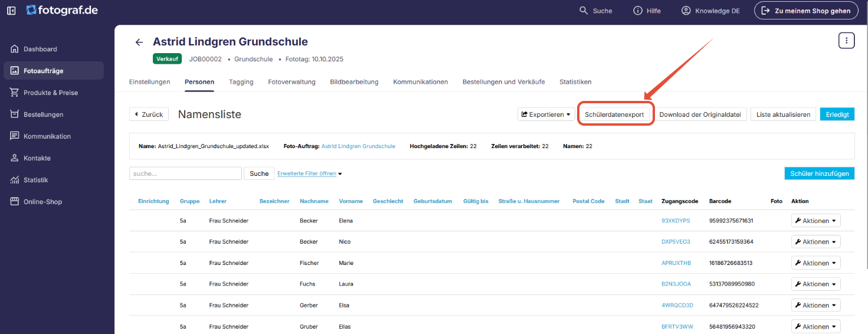Sort by the Nachname column
Image resolution: width=868 pixels, height=334 pixels.
tap(314, 201)
